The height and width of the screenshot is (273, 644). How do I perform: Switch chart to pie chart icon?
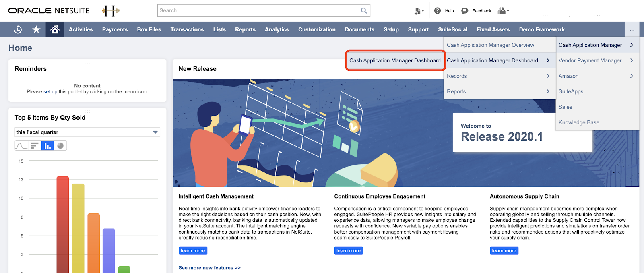[x=60, y=145]
